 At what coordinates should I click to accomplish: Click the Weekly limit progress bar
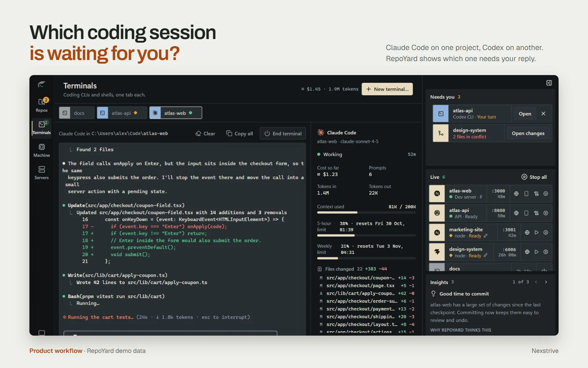click(x=366, y=258)
